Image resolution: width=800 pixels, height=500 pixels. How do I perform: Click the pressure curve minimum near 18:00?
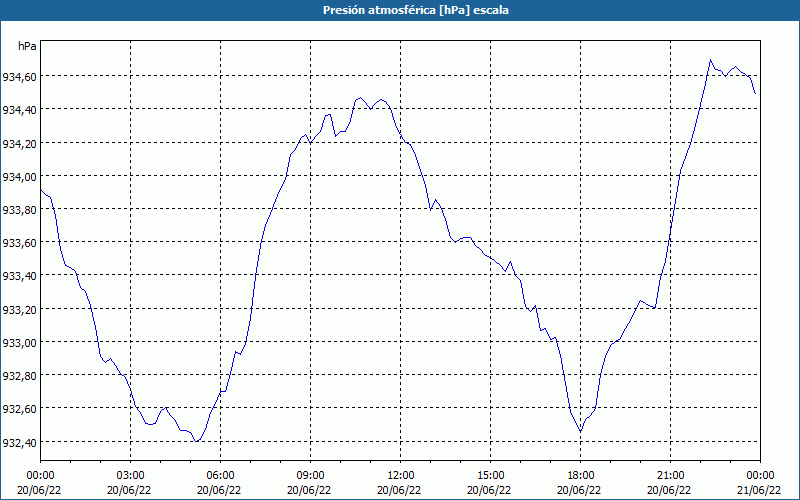581,432
